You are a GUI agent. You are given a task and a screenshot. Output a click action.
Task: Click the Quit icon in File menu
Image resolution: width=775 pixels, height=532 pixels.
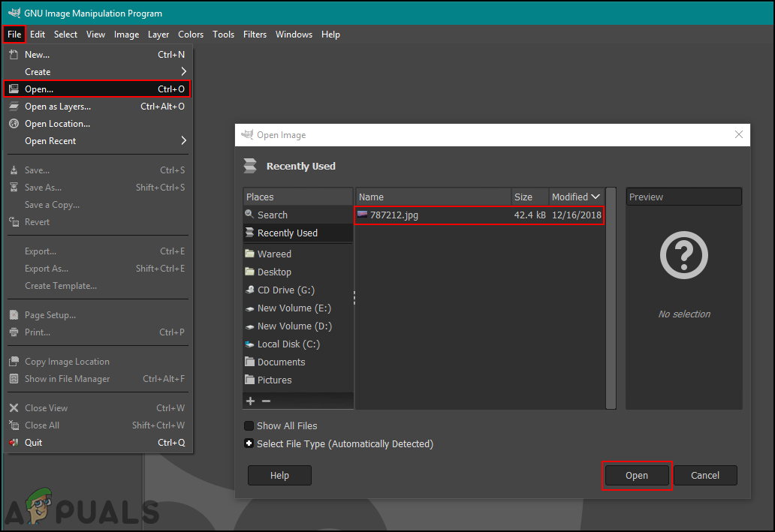(x=13, y=443)
